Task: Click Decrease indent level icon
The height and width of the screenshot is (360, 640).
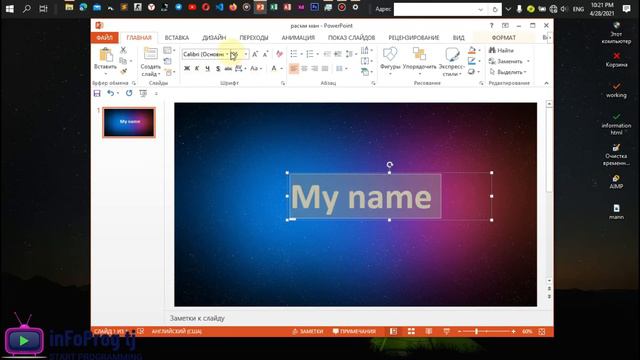Action: coord(327,54)
